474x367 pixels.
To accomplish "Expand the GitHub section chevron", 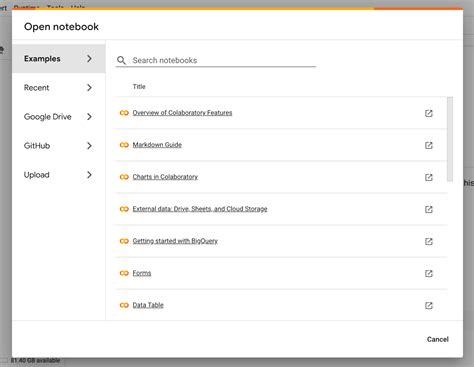I will point(89,146).
